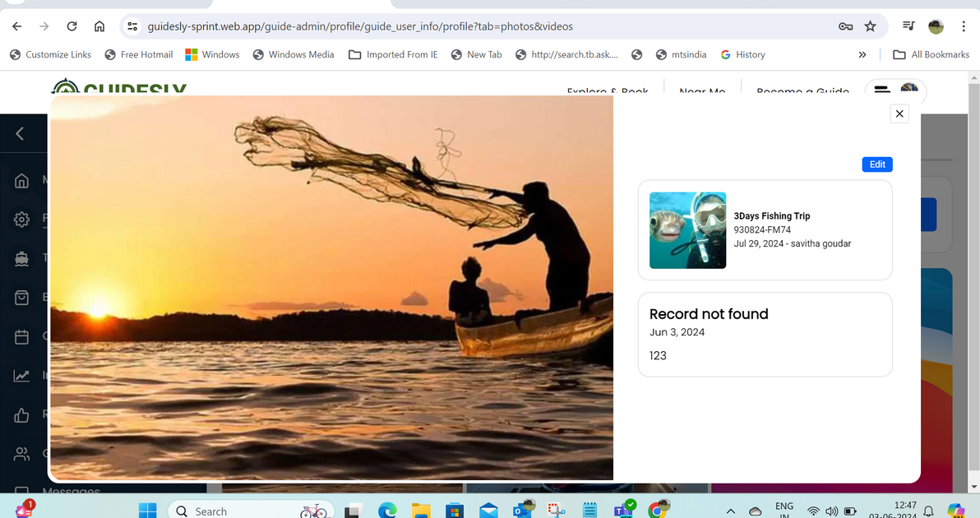Open the home icon in the sidebar
The height and width of the screenshot is (518, 980).
tap(22, 180)
